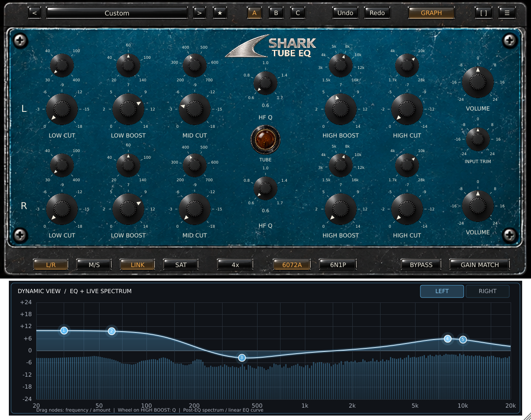Click the L channel LOW BOOST gain knob
The image size is (531, 420).
[128, 109]
